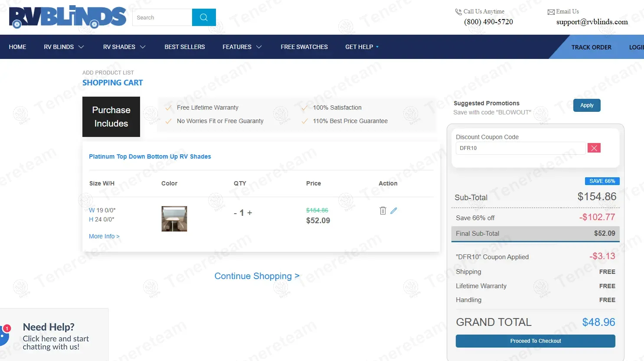Expand the RV Shades menu chevron

pyautogui.click(x=143, y=47)
